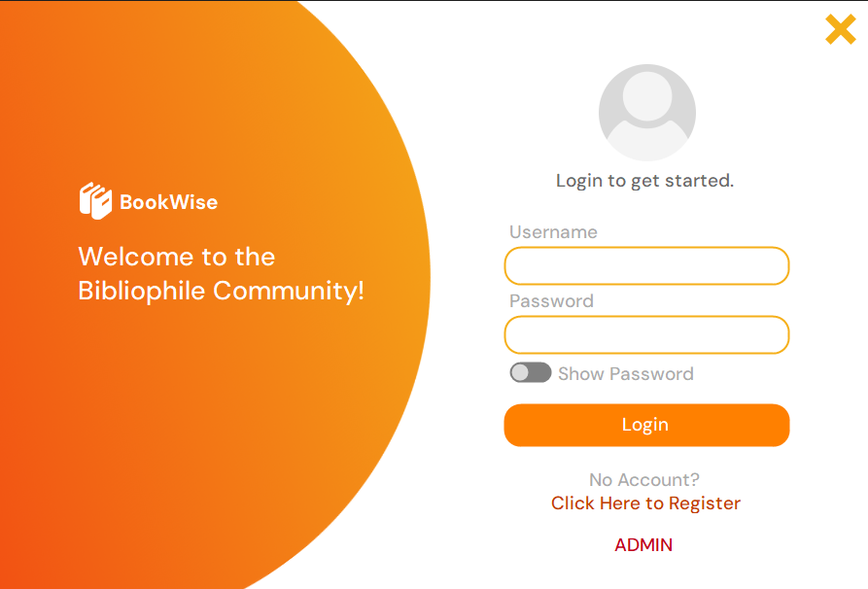Click the "Welcome to the" heading line

176,257
